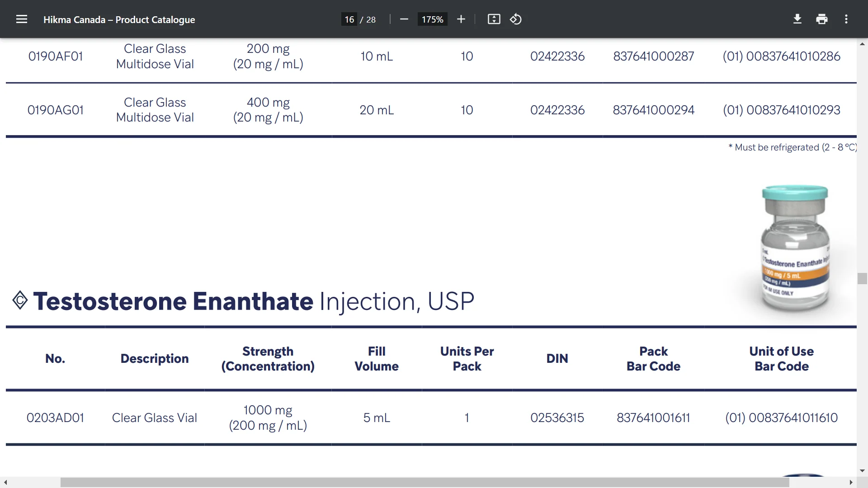
Task: Click the left horizontal scrollbar arrow
Action: pos(5,482)
